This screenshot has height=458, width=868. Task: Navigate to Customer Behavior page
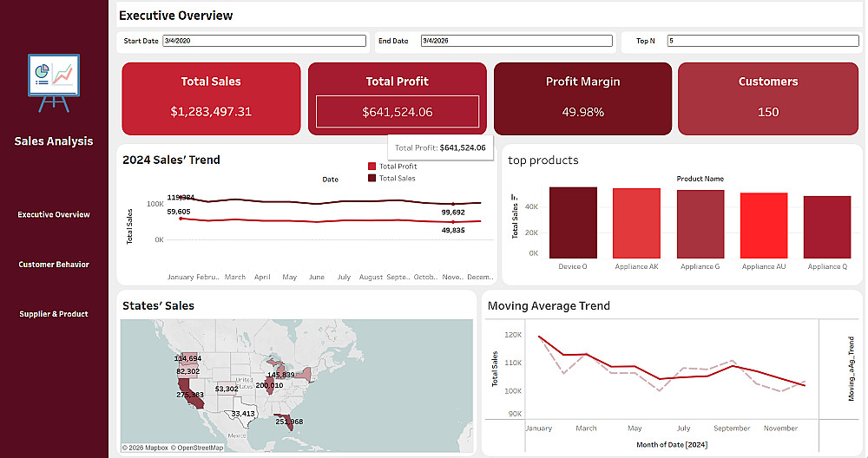[x=54, y=265]
